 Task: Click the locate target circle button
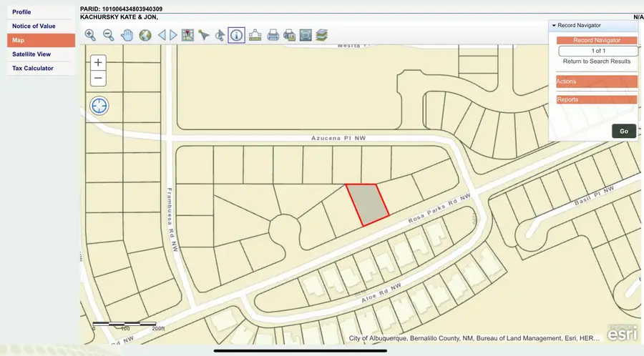click(x=99, y=106)
